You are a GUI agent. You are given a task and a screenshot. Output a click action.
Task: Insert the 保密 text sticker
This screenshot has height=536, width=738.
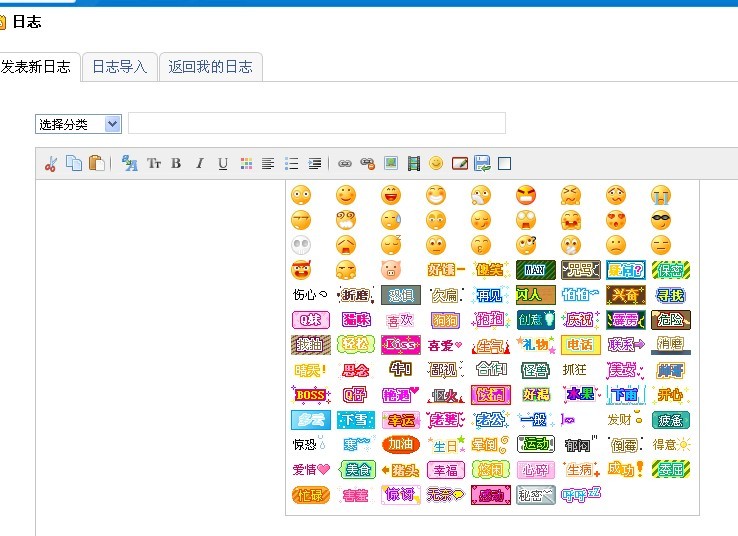[x=671, y=270]
